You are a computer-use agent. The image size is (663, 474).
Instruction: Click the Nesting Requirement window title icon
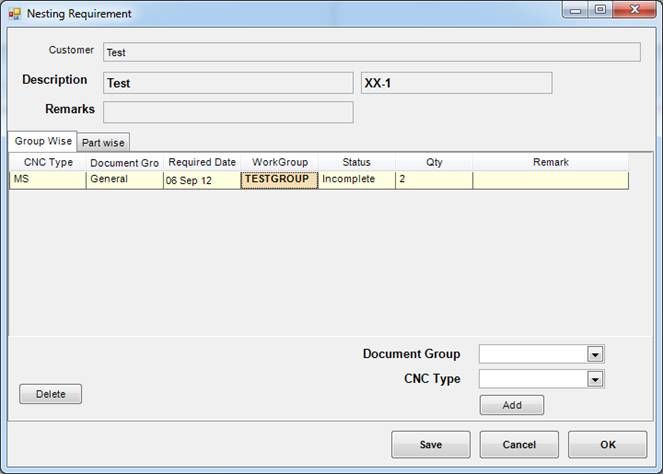coord(14,14)
